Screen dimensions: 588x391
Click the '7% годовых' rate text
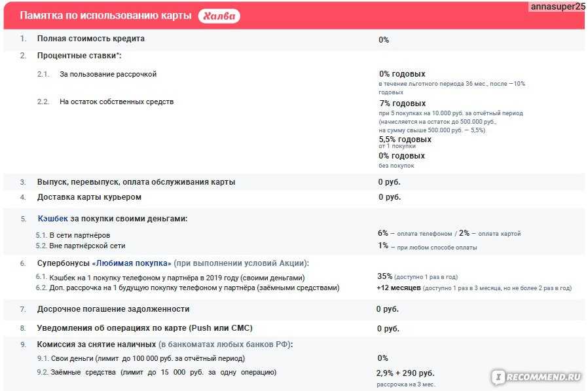click(402, 103)
